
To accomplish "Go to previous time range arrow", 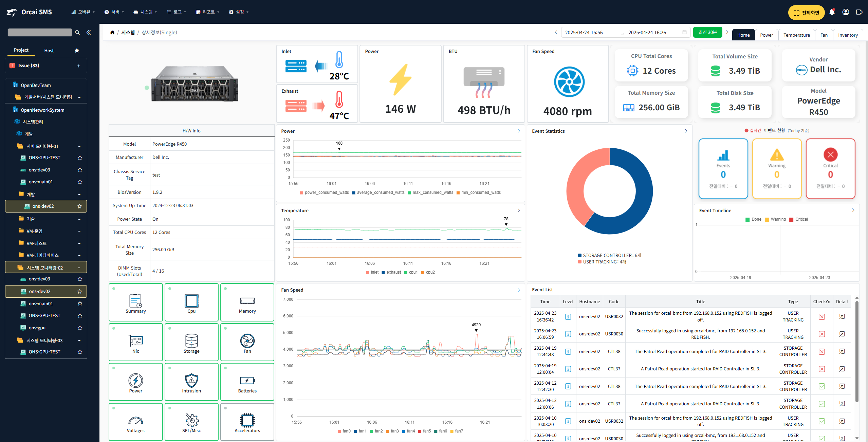I will 556,32.
